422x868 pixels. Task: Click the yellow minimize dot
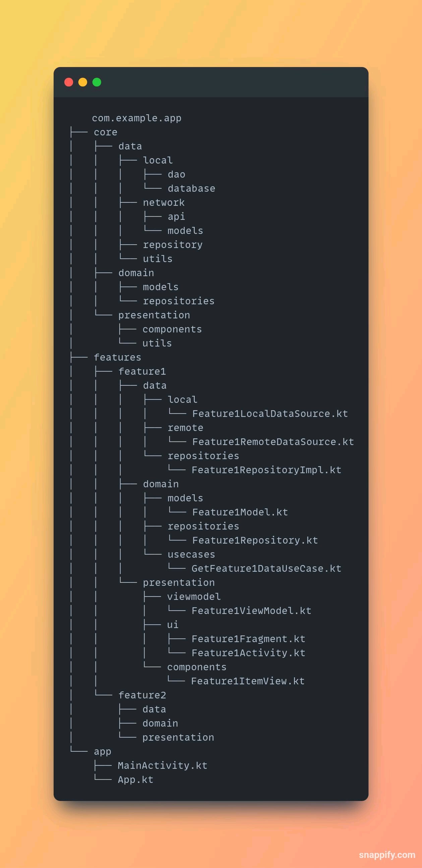click(82, 82)
